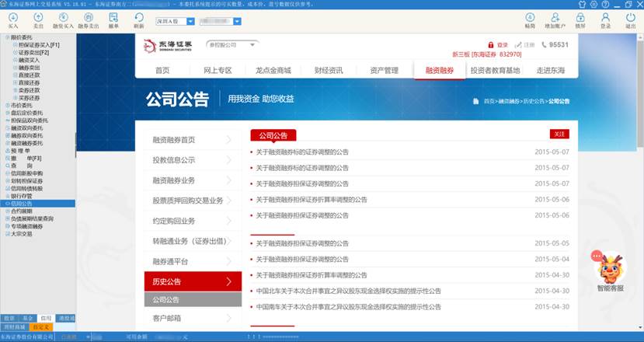Open 融资融券首页 in the side menu

(193, 140)
